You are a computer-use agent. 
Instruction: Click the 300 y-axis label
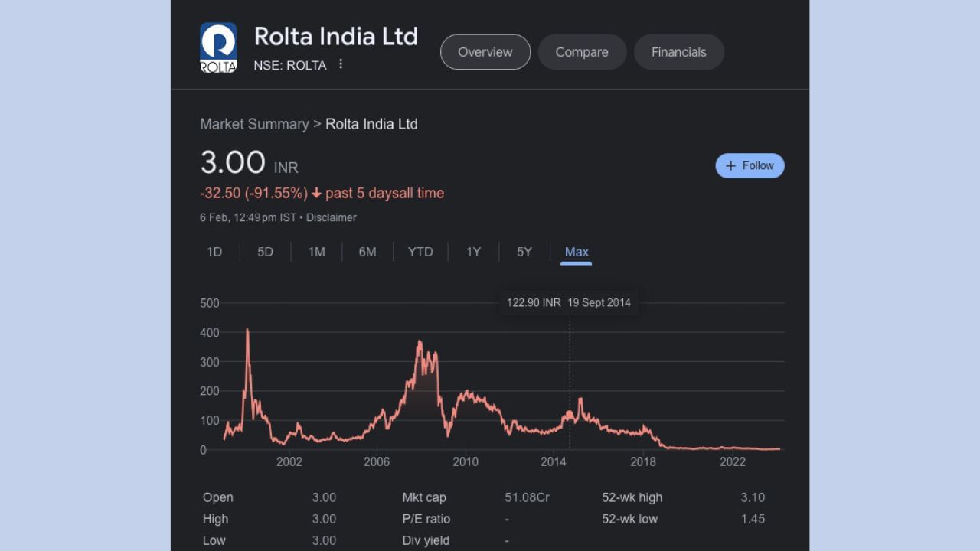click(210, 362)
